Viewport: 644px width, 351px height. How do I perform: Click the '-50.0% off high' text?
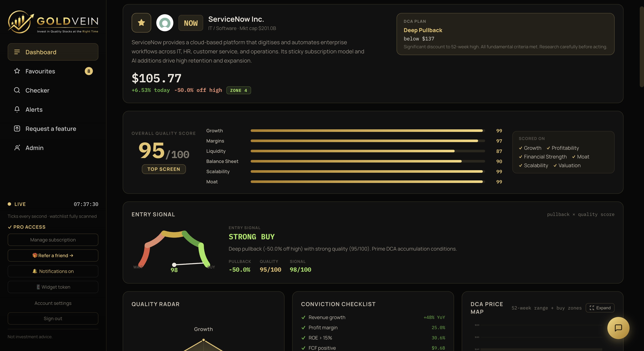click(x=198, y=90)
